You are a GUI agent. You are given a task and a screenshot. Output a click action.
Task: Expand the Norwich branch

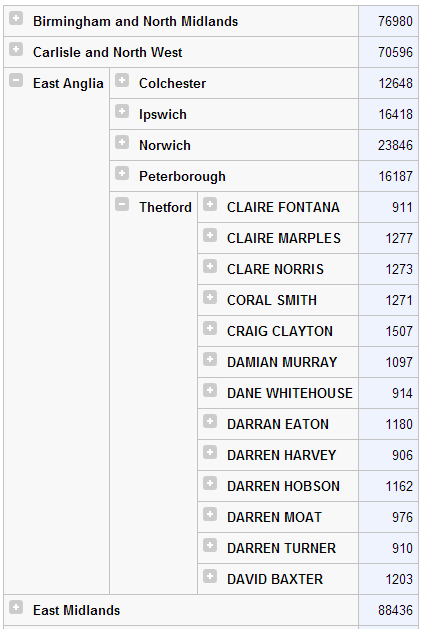tap(122, 142)
